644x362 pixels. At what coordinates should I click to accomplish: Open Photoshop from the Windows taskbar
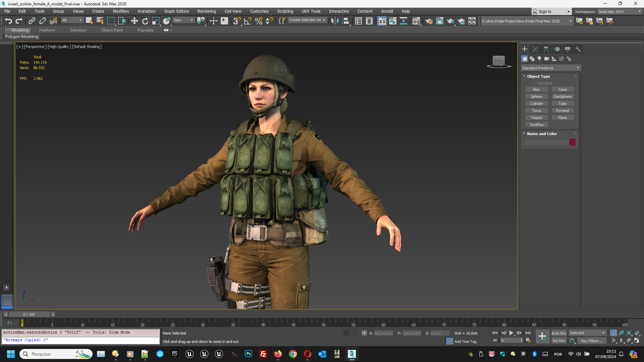click(x=249, y=354)
